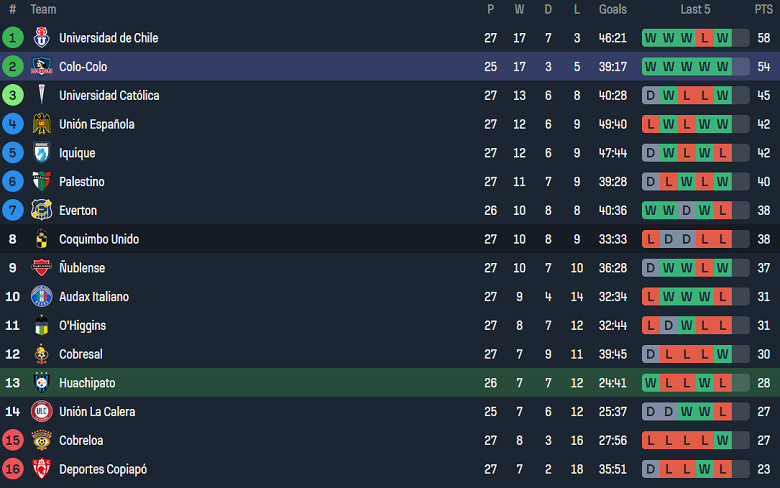Click the Coquimbo Unido badge icon

pos(41,239)
